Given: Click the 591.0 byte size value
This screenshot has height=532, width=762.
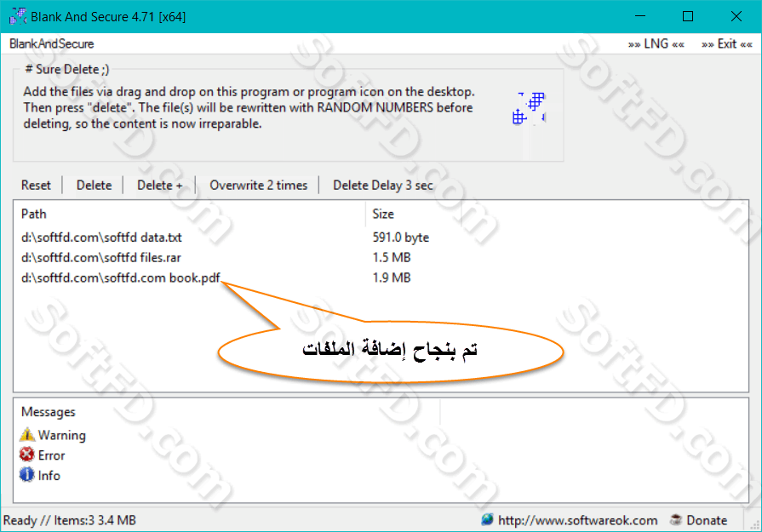Looking at the screenshot, I should (x=401, y=237).
